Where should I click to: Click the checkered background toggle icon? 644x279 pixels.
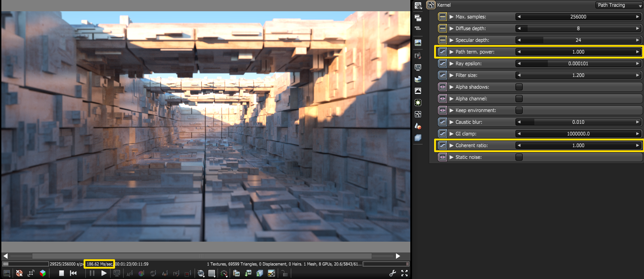point(271,273)
